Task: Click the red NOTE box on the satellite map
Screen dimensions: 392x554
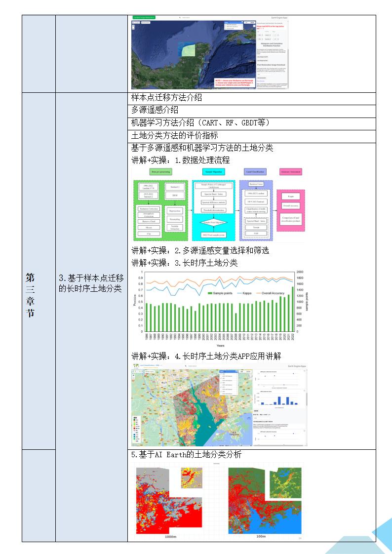Action: 234,82
